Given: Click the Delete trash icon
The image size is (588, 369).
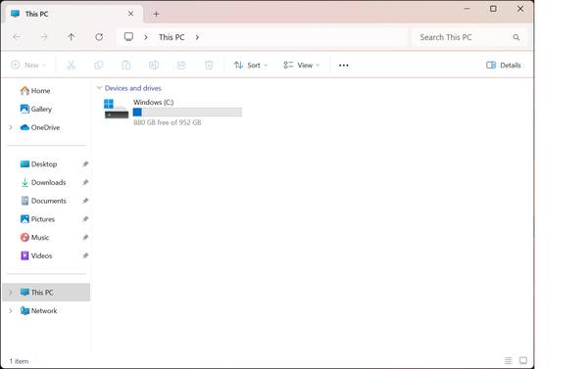Looking at the screenshot, I should pyautogui.click(x=209, y=65).
